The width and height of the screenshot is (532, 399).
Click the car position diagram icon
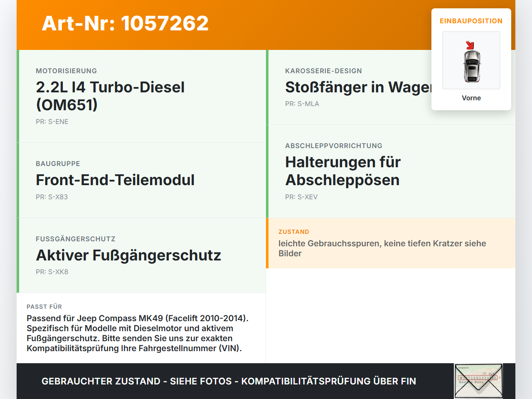click(471, 60)
